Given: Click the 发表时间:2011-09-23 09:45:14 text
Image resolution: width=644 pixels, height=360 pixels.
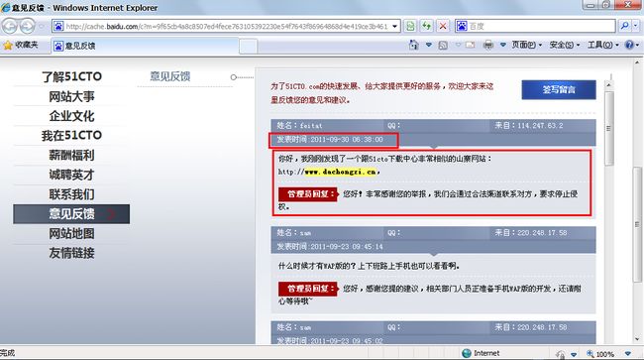Looking at the screenshot, I should coord(329,247).
